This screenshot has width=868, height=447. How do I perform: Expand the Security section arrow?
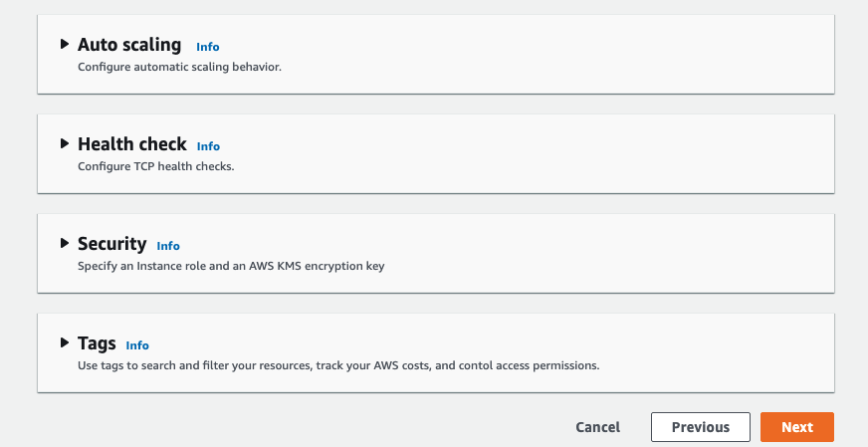click(65, 244)
